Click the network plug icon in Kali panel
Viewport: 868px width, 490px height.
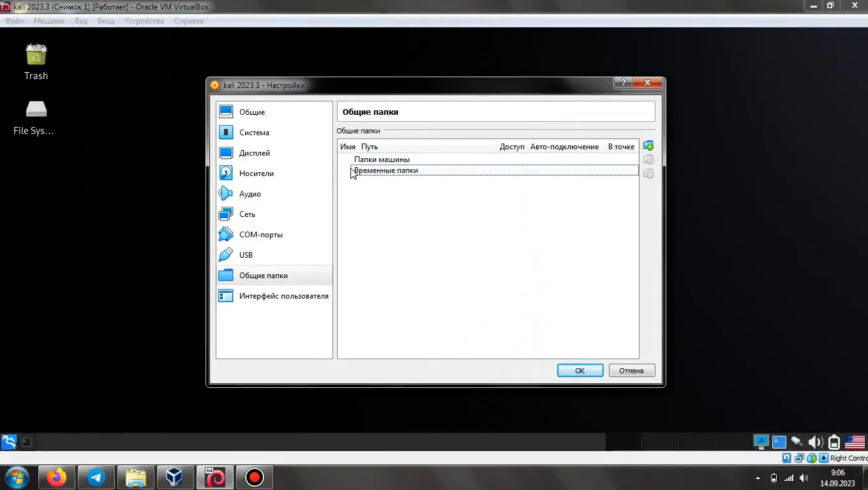tap(797, 442)
